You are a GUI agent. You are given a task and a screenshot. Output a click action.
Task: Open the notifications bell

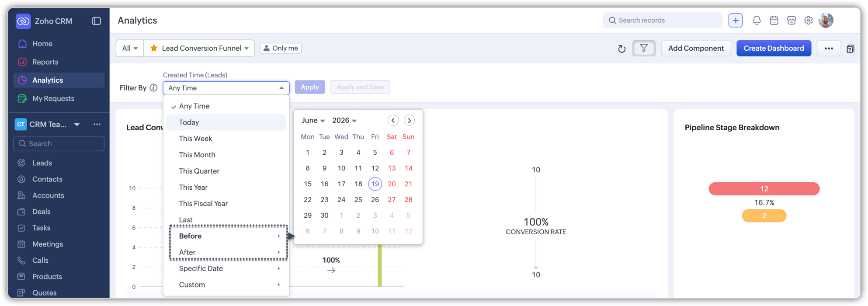click(757, 20)
